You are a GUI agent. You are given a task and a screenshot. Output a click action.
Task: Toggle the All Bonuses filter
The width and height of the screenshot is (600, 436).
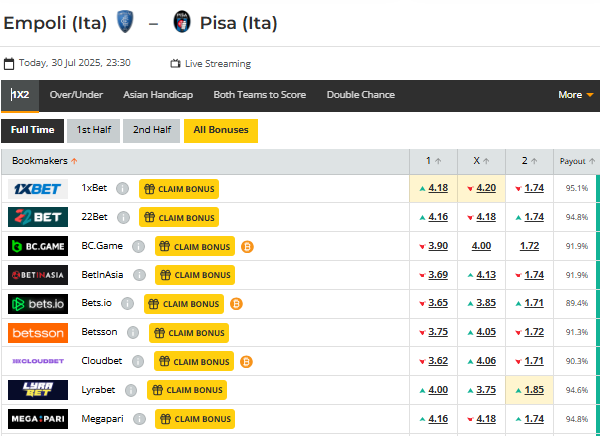(221, 130)
